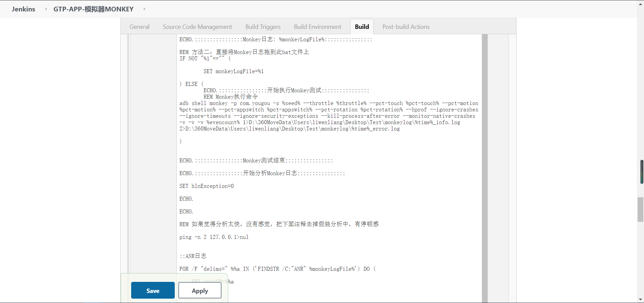Expand the chevron next to Jenkins breadcrumb
Viewport: 644px width, 303px height.
[x=46, y=9]
